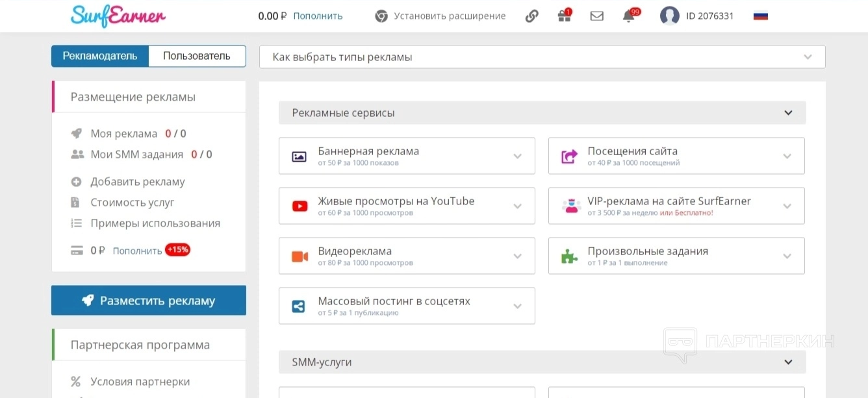Open the Примеры использования menu item
This screenshot has width=868, height=398.
(155, 223)
